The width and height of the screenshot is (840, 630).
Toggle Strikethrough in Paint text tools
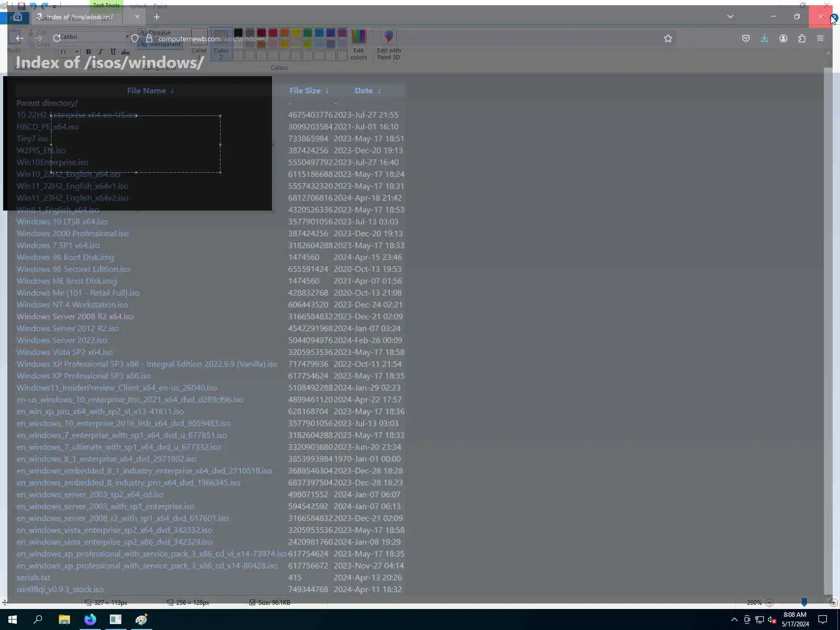pyautogui.click(x=125, y=51)
